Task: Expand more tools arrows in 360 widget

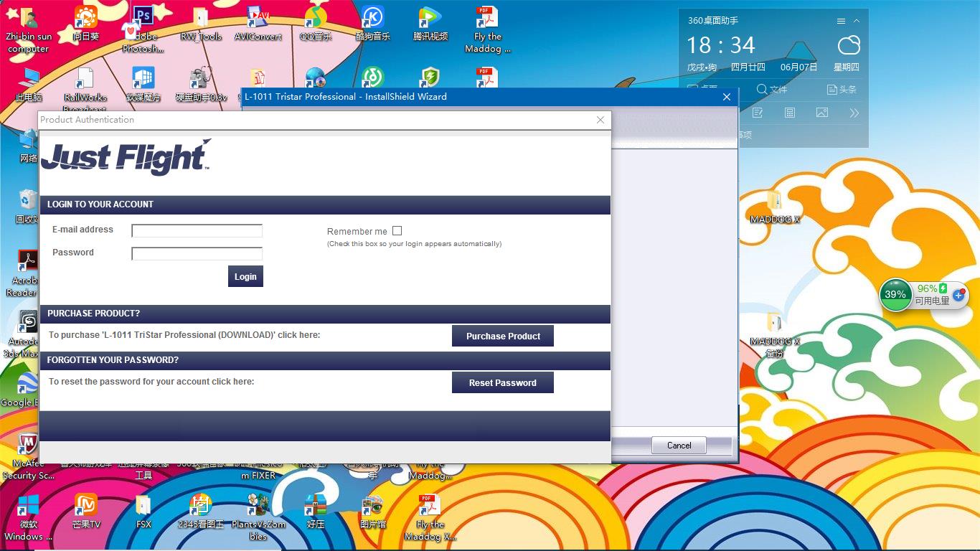Action: click(x=854, y=113)
